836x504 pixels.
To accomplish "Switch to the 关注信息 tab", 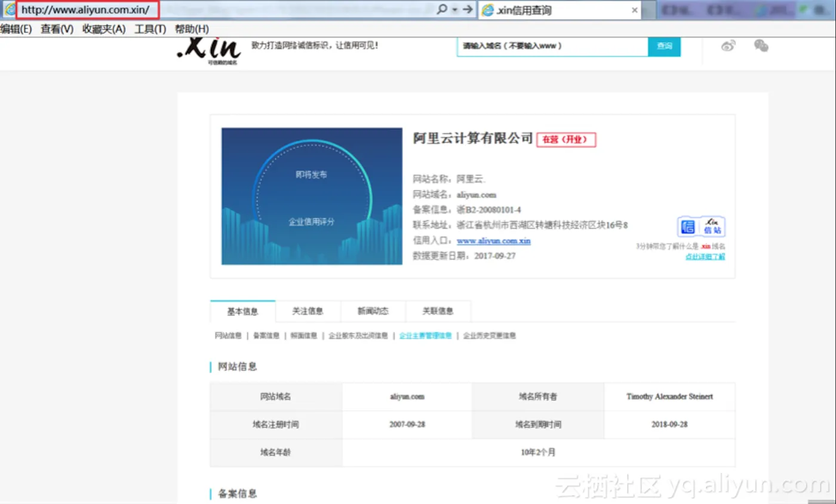I will 308,311.
